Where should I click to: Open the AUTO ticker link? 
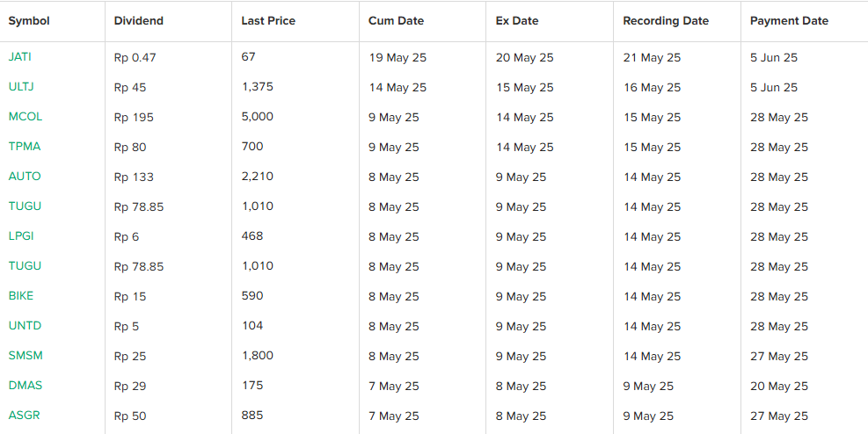[25, 177]
